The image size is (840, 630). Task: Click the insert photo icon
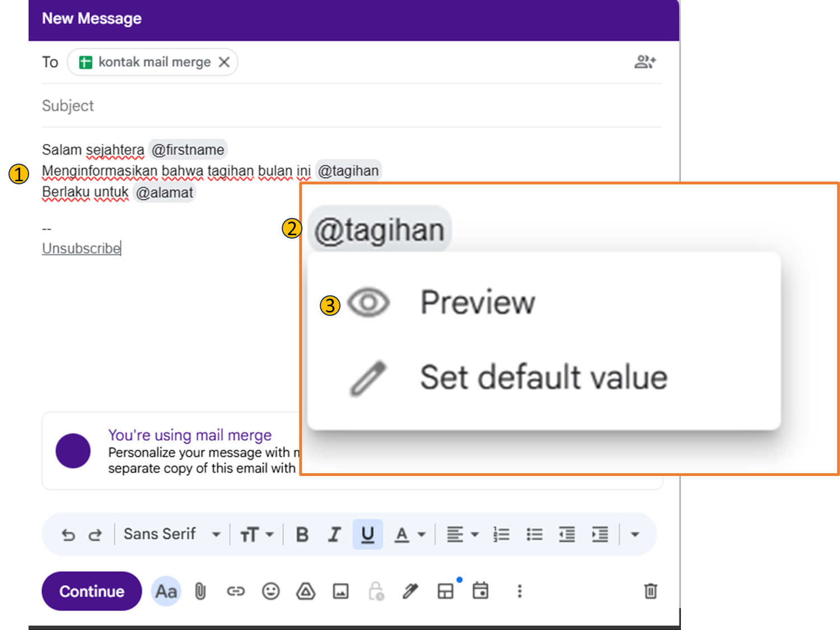[x=340, y=591]
